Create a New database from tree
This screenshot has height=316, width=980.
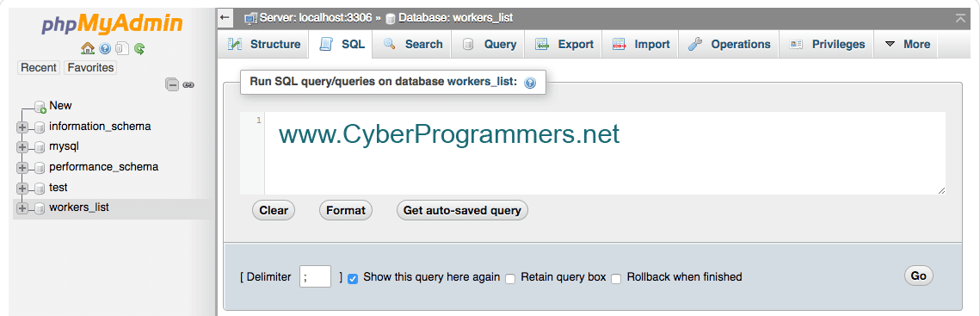coord(60,106)
